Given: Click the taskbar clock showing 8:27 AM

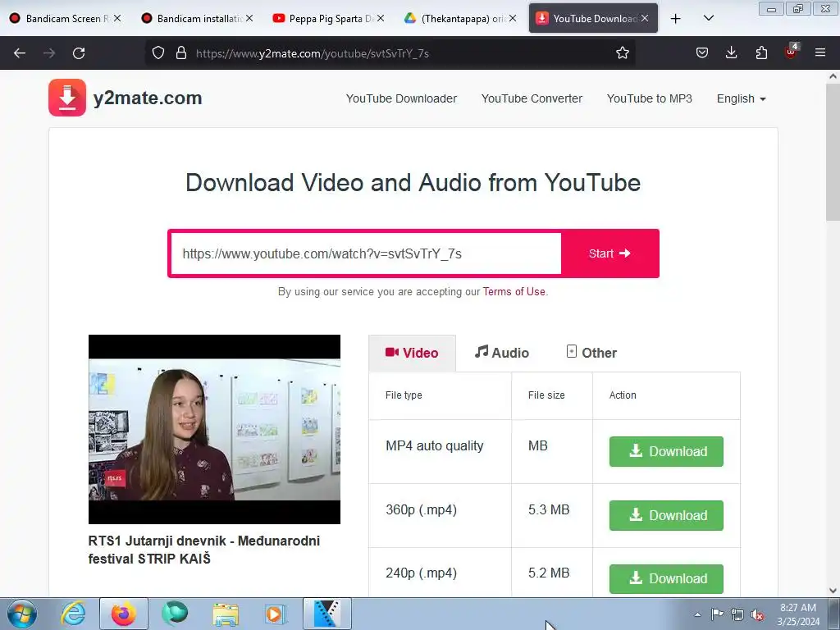Looking at the screenshot, I should click(798, 614).
